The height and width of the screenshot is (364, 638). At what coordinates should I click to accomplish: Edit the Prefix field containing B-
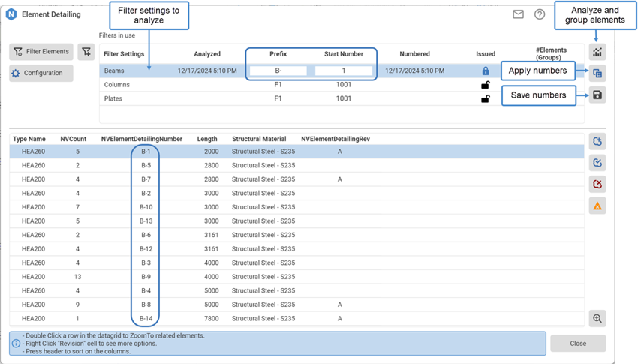click(x=278, y=71)
